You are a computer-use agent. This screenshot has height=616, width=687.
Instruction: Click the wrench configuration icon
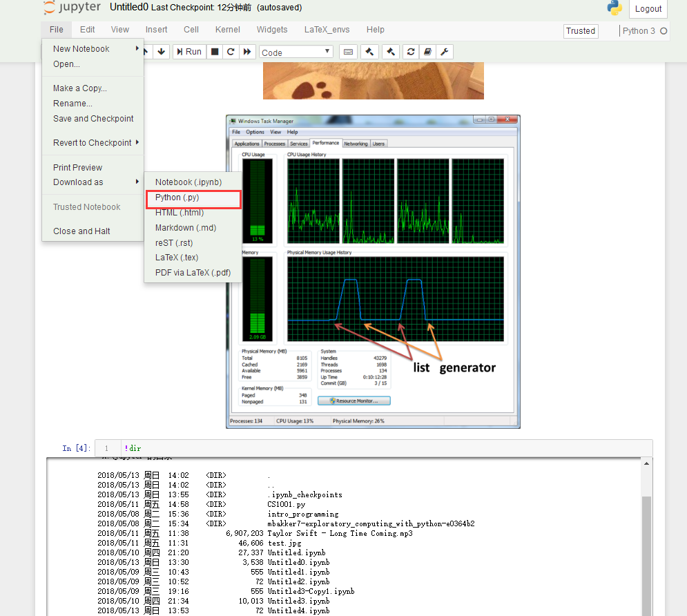[x=444, y=52]
